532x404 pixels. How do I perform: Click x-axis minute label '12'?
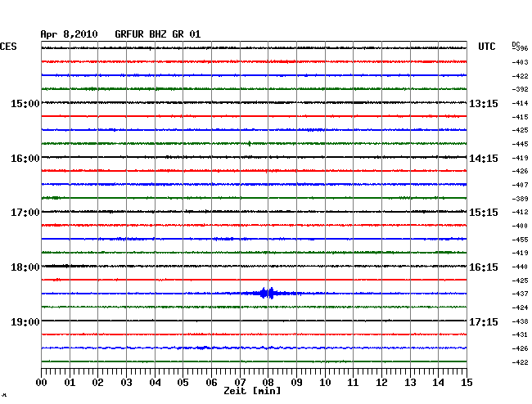click(381, 383)
